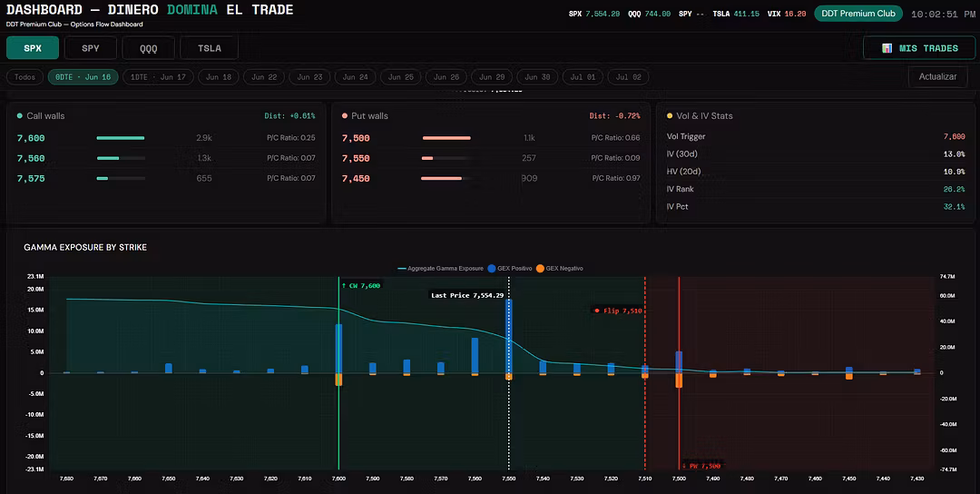Click the 7,550 put wall strike

356,158
